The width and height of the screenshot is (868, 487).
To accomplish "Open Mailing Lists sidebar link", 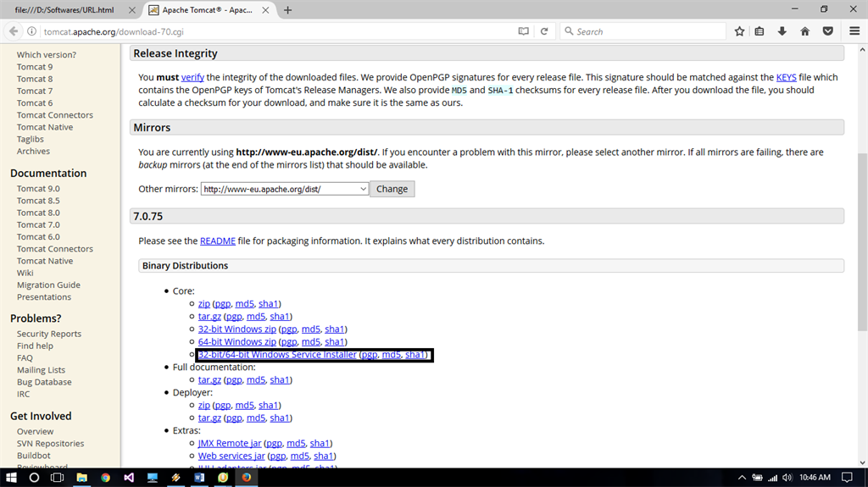I will [x=41, y=370].
